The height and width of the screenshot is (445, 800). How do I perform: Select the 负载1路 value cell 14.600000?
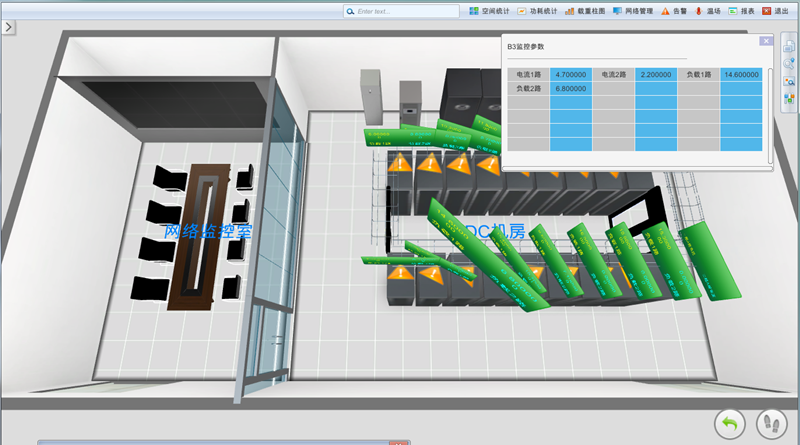[740, 74]
